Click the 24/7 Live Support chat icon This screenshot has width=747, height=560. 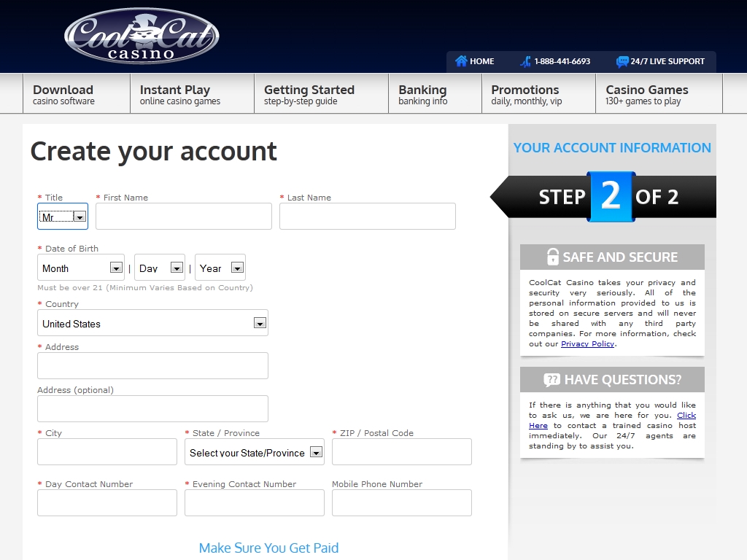coord(622,61)
